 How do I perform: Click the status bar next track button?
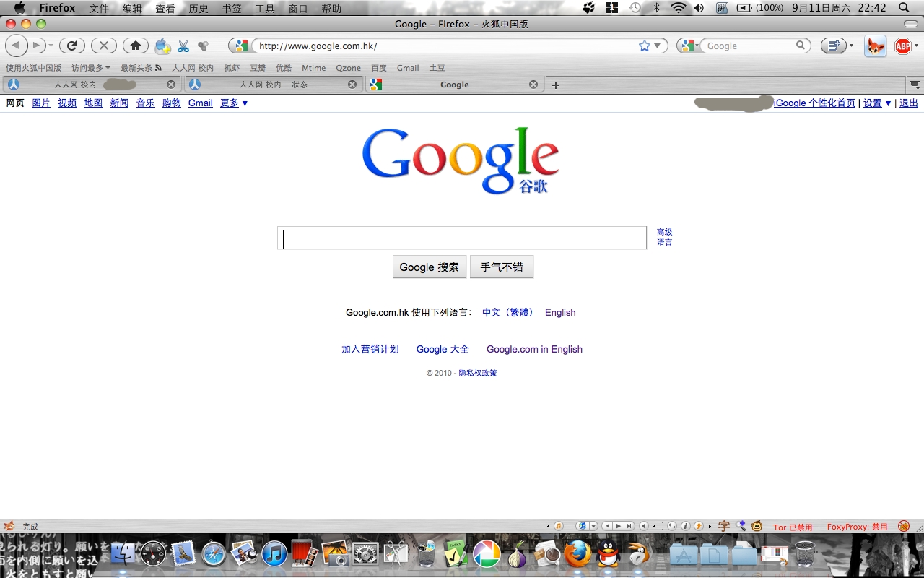(629, 526)
